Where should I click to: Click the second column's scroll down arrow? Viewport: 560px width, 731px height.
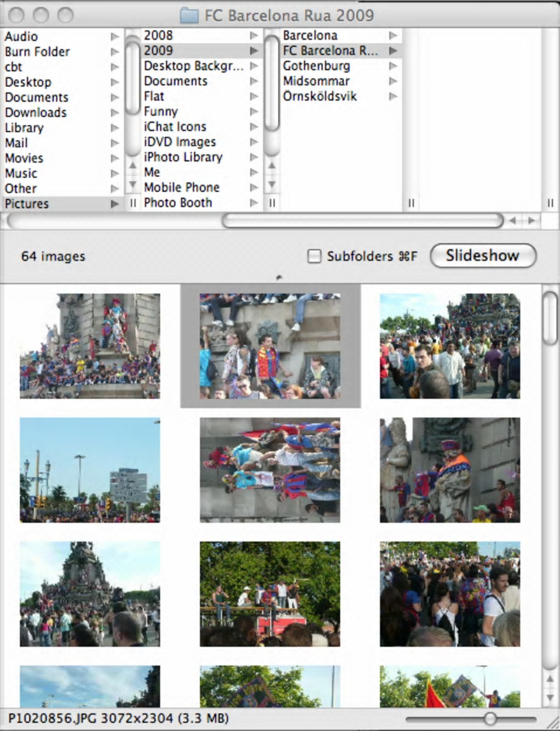click(x=272, y=185)
